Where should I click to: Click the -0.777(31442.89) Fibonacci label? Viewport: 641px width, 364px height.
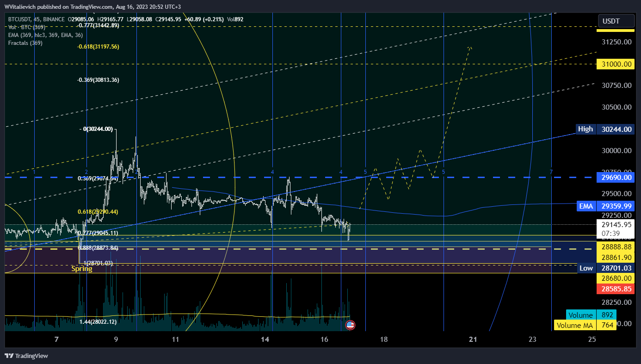coord(98,25)
